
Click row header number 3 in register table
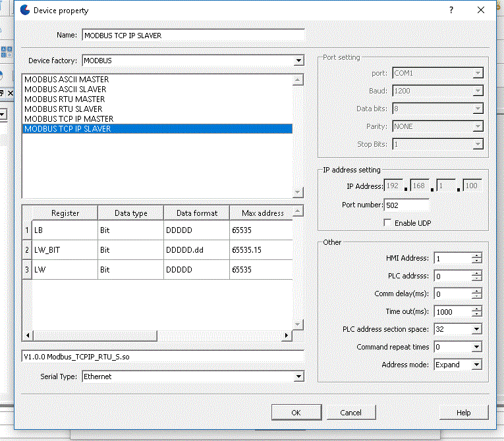pos(27,269)
